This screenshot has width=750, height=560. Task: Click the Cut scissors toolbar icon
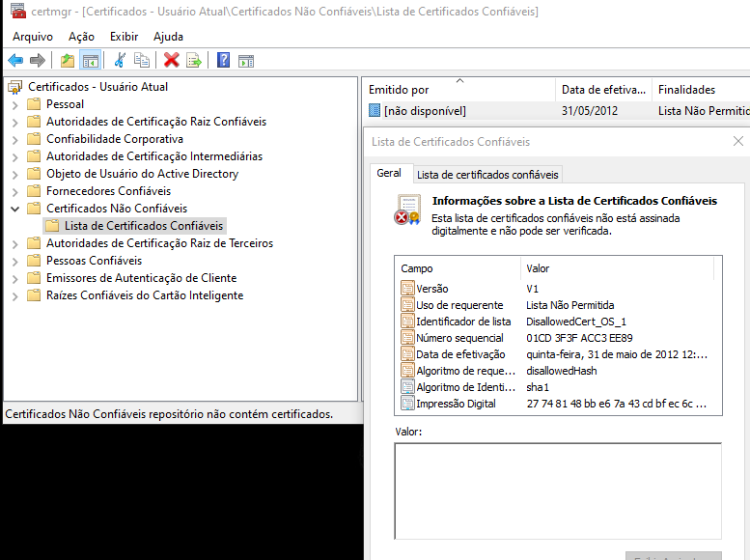pyautogui.click(x=120, y=60)
